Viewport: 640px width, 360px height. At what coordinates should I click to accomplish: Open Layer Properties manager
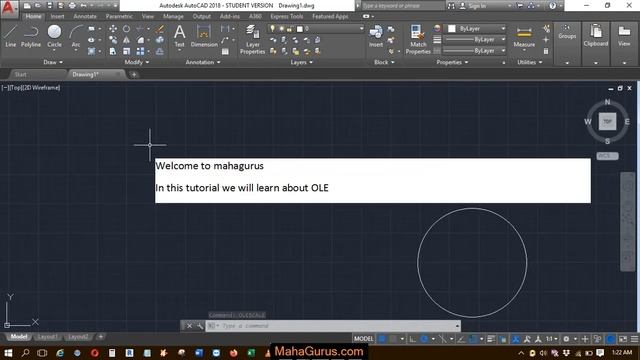pos(252,39)
